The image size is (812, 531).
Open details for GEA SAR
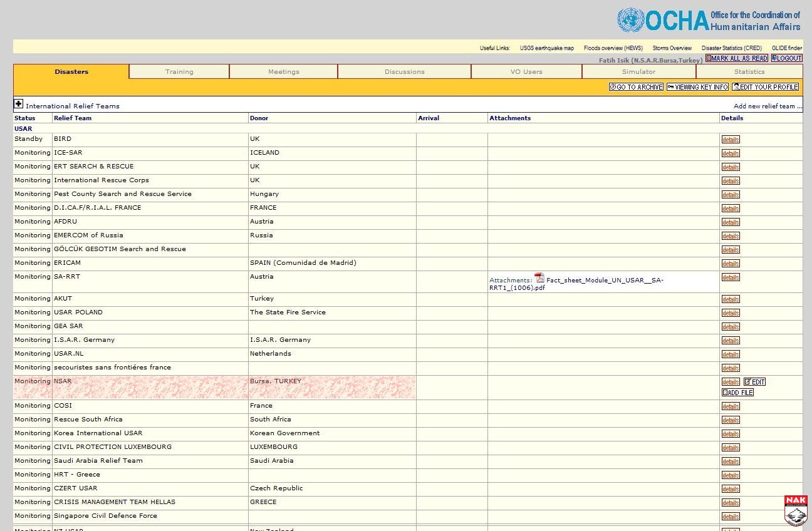click(731, 327)
